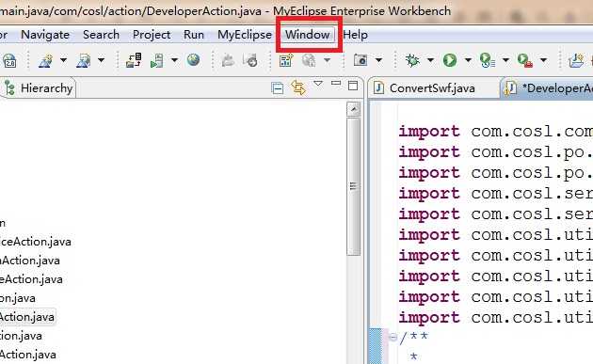Image resolution: width=593 pixels, height=364 pixels.
Task: Expand the External Tools dropdown arrow
Action: point(543,60)
